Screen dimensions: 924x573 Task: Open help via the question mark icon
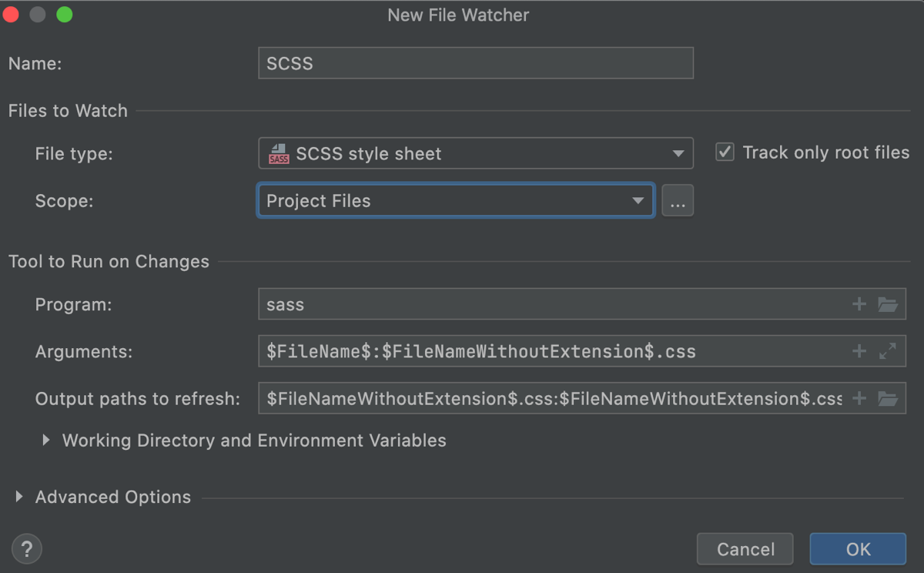point(26,548)
